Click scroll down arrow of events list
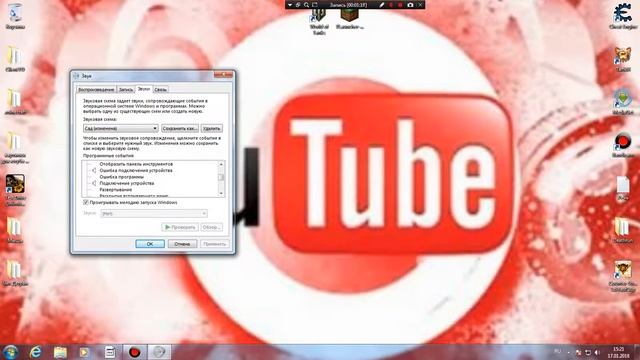Image resolution: width=640 pixels, height=360 pixels. (x=221, y=193)
